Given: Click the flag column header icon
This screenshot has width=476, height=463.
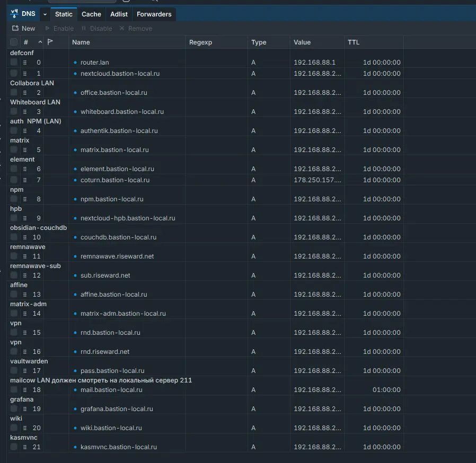Looking at the screenshot, I should click(x=50, y=42).
